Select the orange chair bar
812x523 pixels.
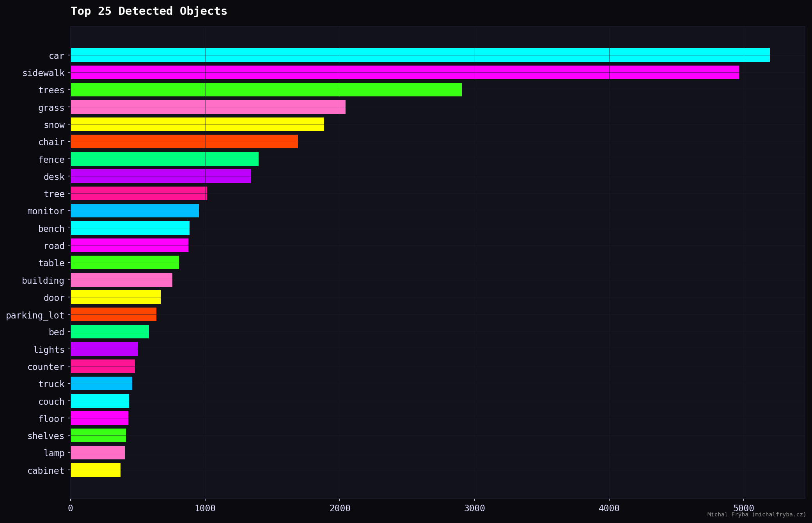tap(184, 142)
